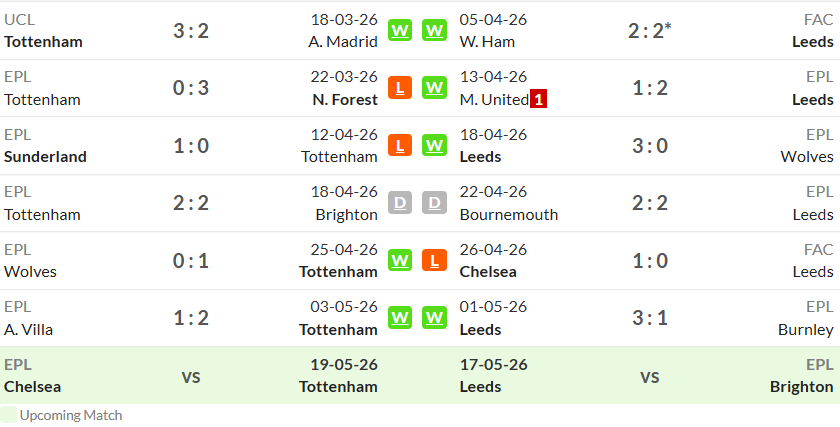Click the 3 : 0 Leeds Wolves score

pos(650,146)
